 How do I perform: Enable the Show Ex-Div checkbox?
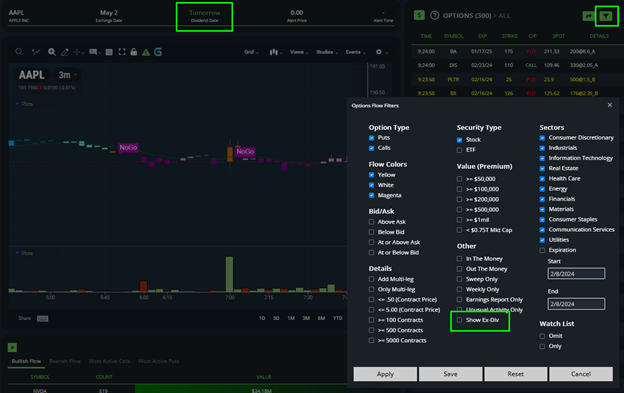click(460, 320)
